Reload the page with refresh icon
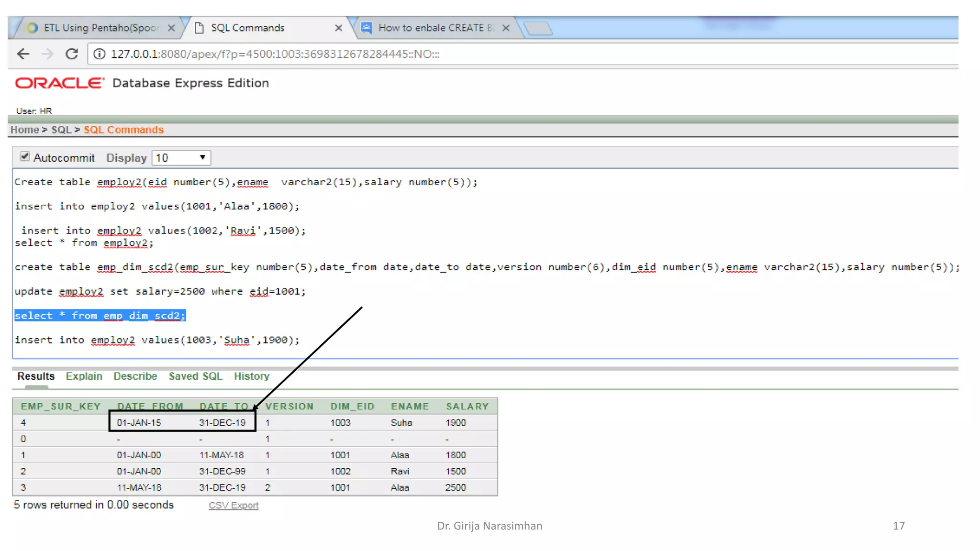This screenshot has height=551, width=980. pos(72,54)
